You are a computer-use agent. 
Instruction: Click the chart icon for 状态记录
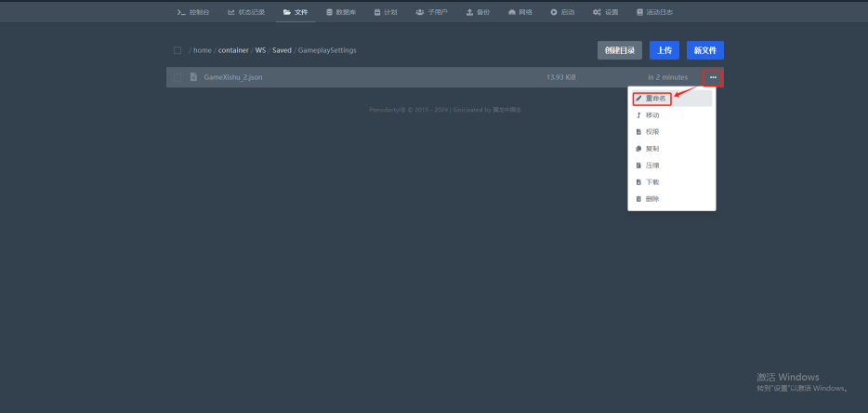tap(230, 12)
